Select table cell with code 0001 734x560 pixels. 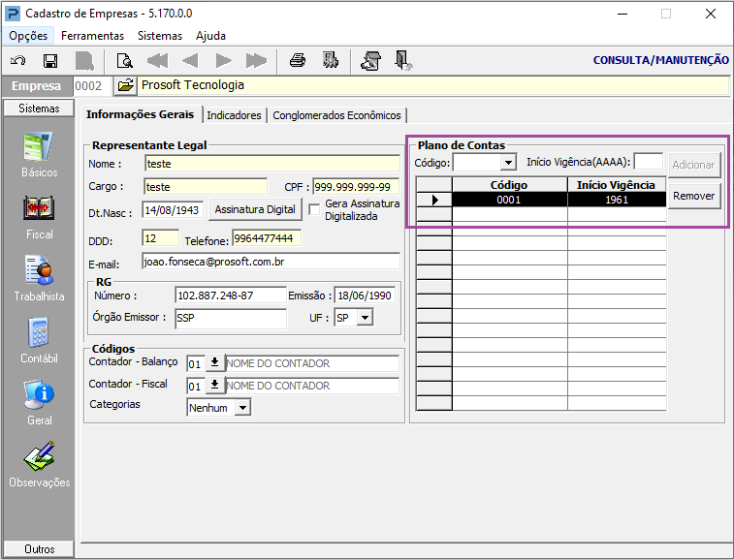click(509, 200)
